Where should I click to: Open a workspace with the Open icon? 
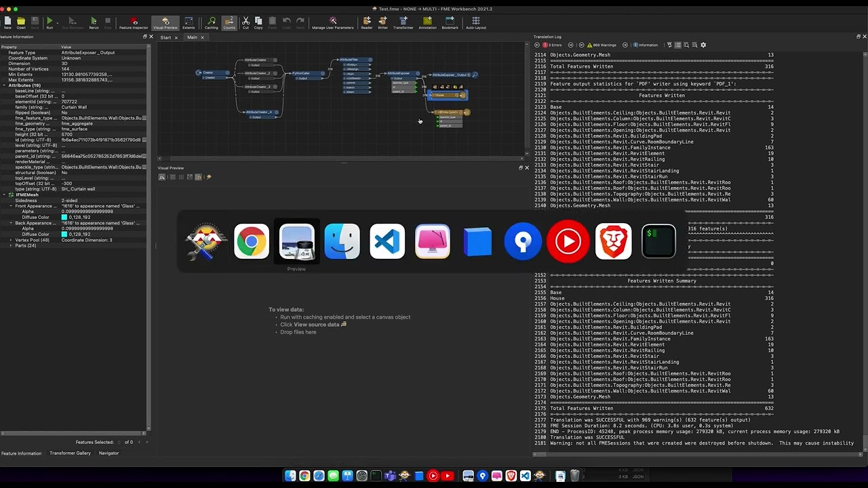click(x=21, y=22)
